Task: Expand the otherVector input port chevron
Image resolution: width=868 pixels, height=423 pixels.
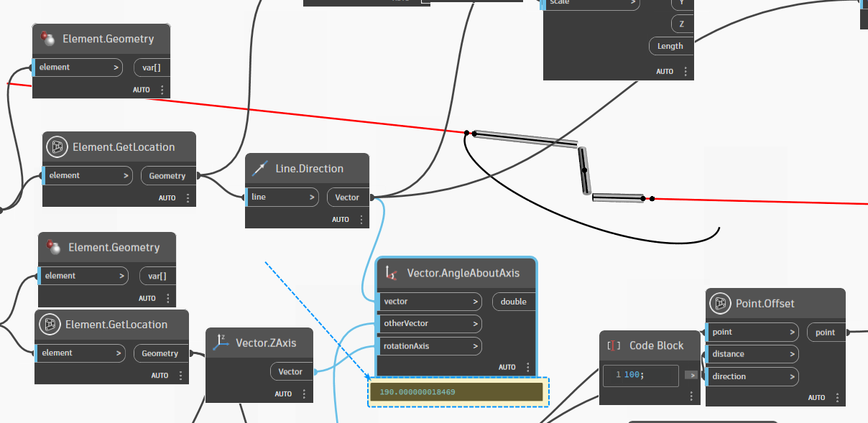Action: tap(475, 324)
